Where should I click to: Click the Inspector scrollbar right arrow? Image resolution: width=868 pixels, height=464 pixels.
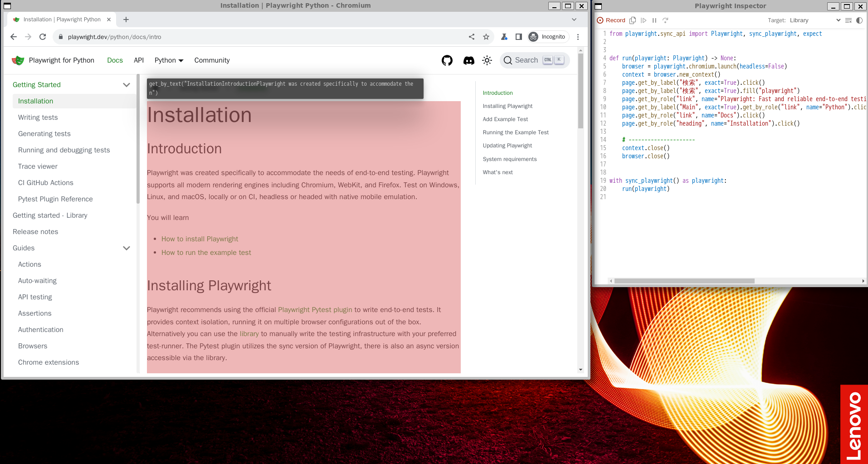(x=863, y=281)
